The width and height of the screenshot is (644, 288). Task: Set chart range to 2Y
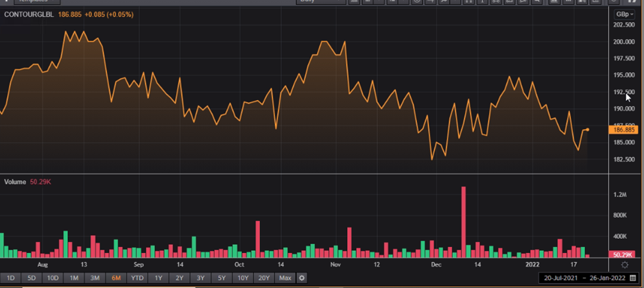180,278
